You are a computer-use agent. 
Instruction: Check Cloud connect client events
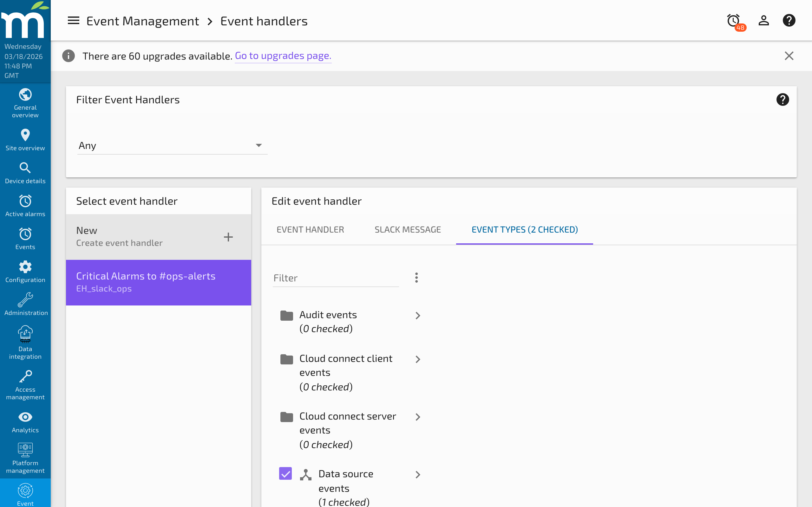pos(286,359)
